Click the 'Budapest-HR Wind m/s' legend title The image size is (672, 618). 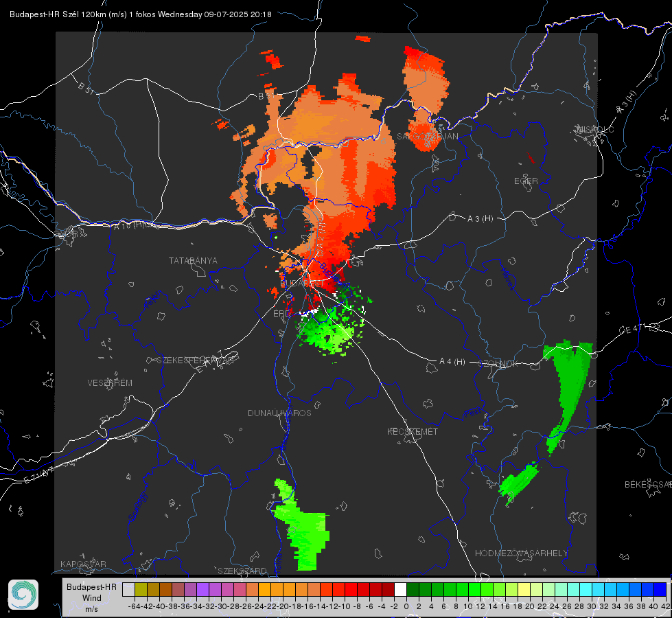[x=92, y=598]
